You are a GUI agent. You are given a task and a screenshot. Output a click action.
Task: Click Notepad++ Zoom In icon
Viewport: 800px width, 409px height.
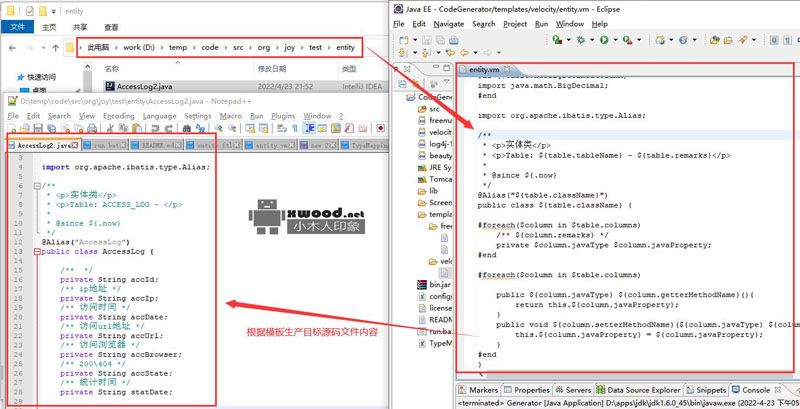click(x=218, y=128)
